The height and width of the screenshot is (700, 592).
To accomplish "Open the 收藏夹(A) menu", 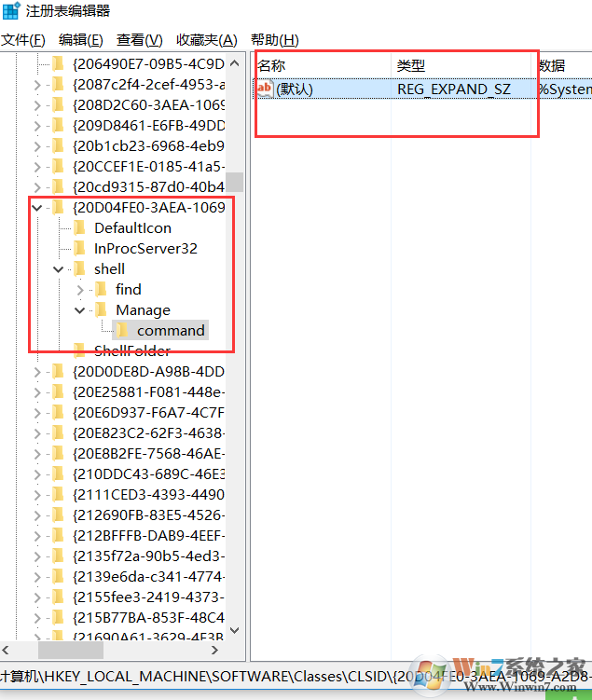I will [x=207, y=40].
